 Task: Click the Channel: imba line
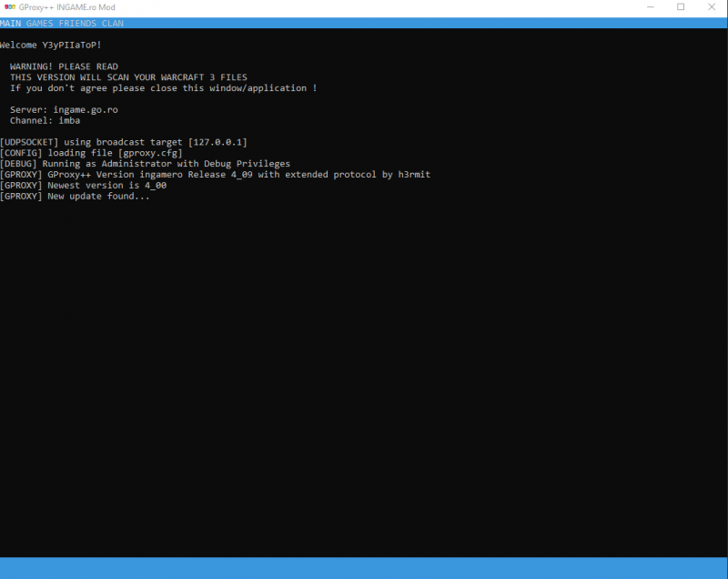45,120
